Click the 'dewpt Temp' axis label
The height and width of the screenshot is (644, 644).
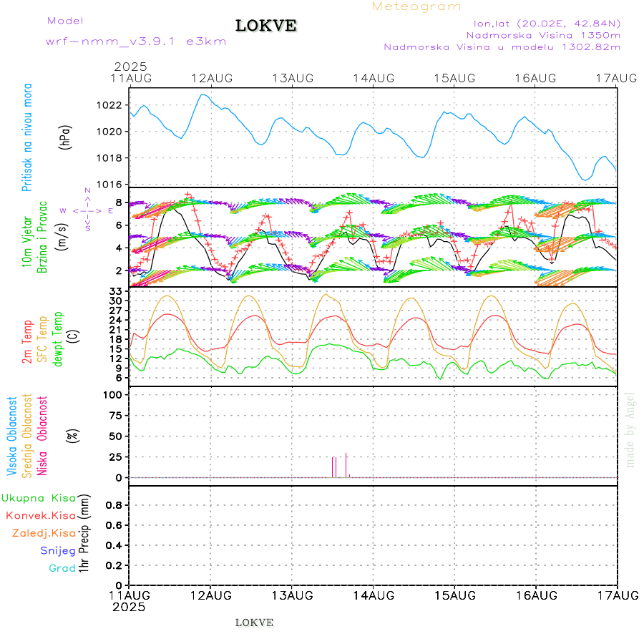coord(59,336)
